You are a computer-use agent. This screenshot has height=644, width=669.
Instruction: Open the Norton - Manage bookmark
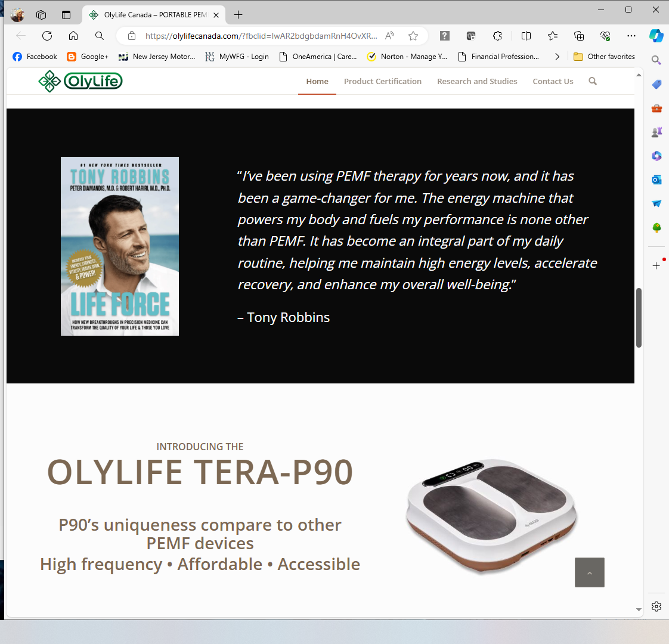point(407,56)
